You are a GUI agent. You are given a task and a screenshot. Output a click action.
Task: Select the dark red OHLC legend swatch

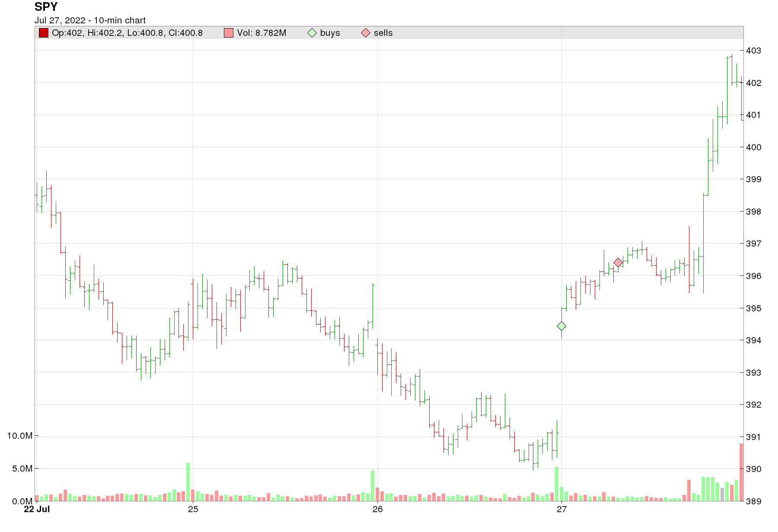(44, 33)
